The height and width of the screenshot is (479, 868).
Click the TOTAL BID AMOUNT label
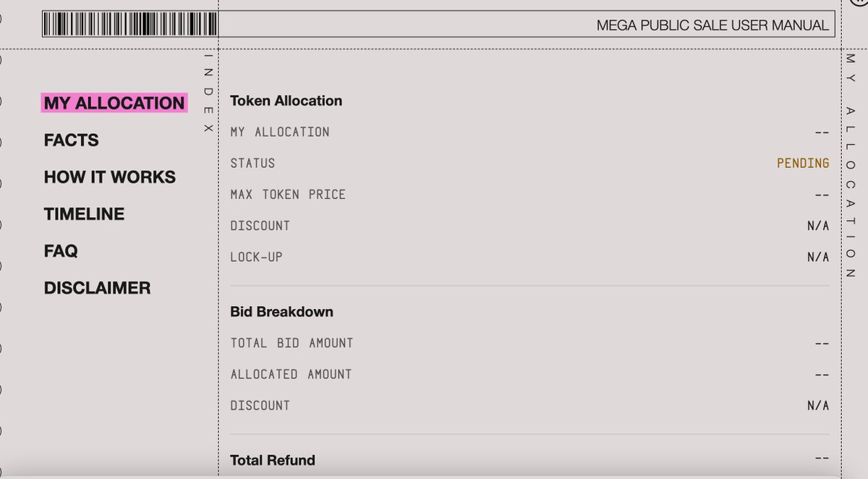pyautogui.click(x=292, y=343)
